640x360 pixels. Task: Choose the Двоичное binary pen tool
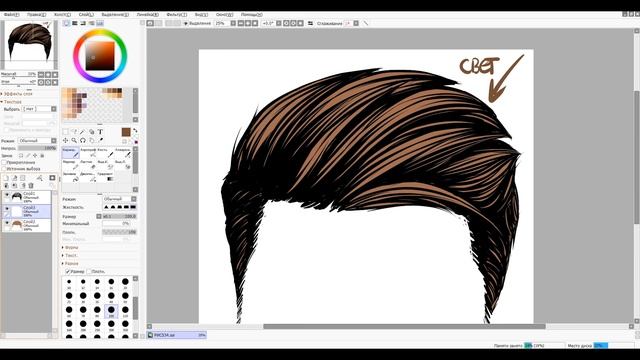(x=88, y=176)
